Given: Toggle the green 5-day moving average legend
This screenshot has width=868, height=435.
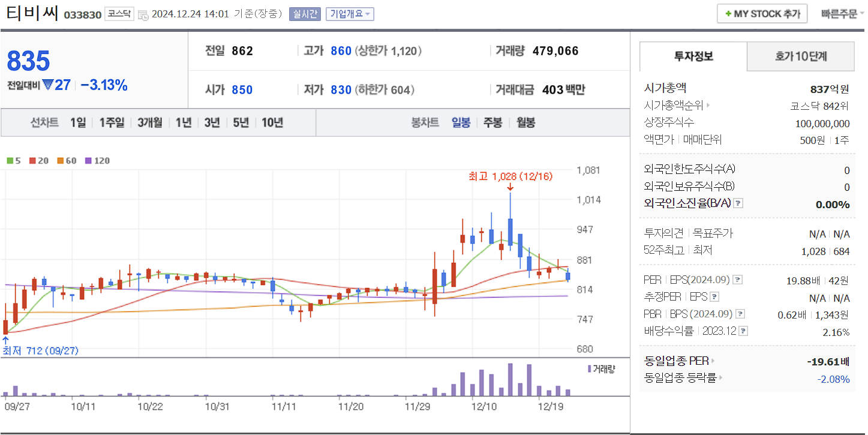Looking at the screenshot, I should pyautogui.click(x=9, y=160).
